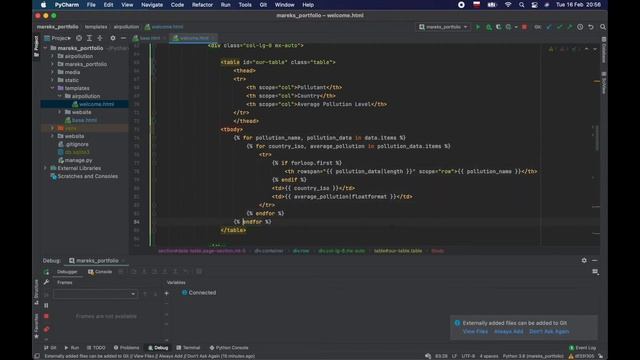Open Debug panel settings gear

pyautogui.click(x=584, y=260)
